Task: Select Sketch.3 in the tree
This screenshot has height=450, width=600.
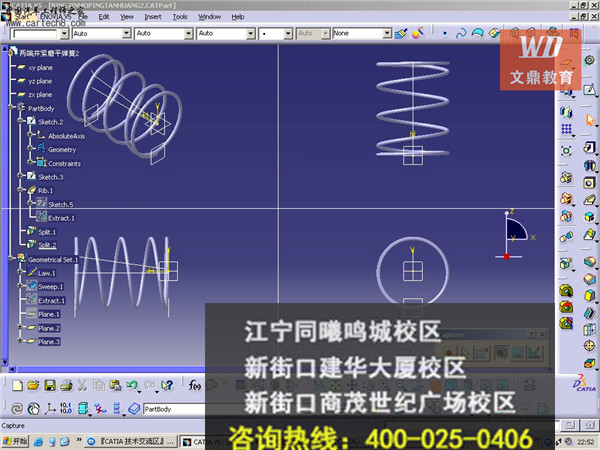Action: point(51,177)
